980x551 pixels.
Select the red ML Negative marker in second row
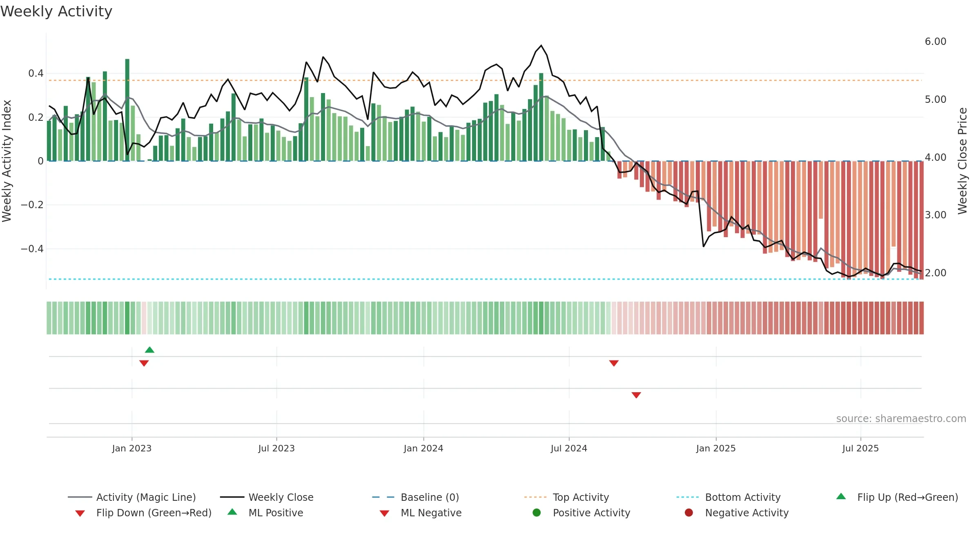coord(636,395)
